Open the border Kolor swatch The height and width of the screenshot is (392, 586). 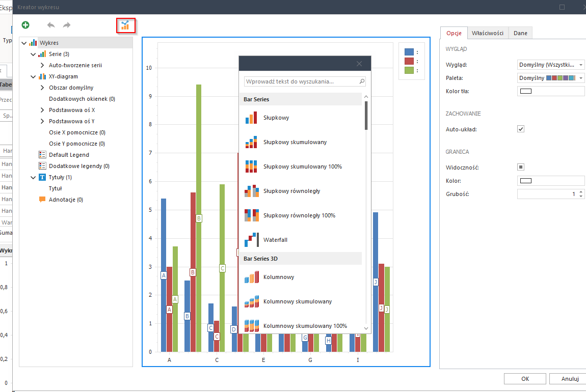click(550, 181)
